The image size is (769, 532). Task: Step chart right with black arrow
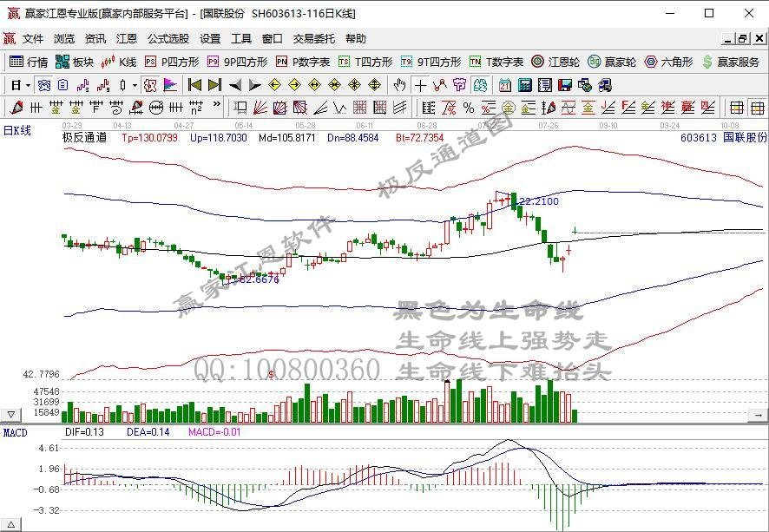click(x=254, y=86)
